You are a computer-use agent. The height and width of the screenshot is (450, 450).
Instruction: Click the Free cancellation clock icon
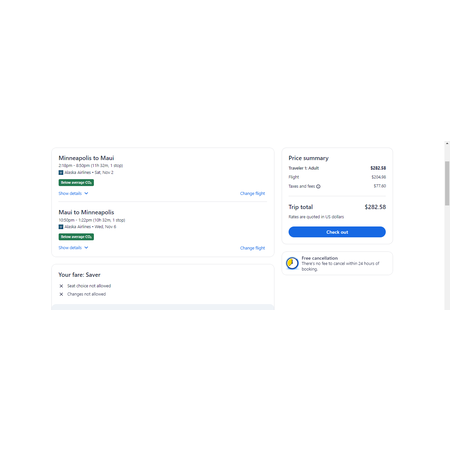[292, 263]
